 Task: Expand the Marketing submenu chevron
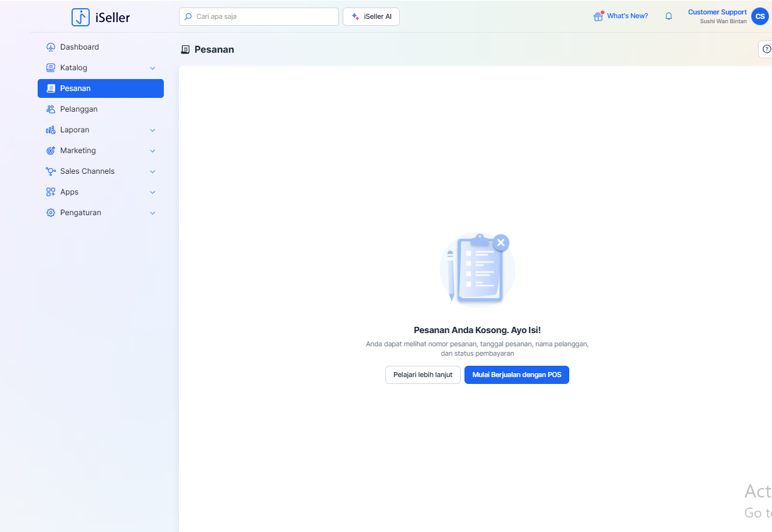(x=152, y=151)
